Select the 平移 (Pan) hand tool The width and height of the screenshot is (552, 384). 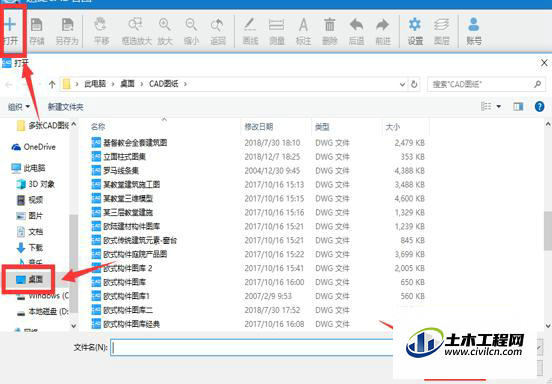[x=101, y=31]
